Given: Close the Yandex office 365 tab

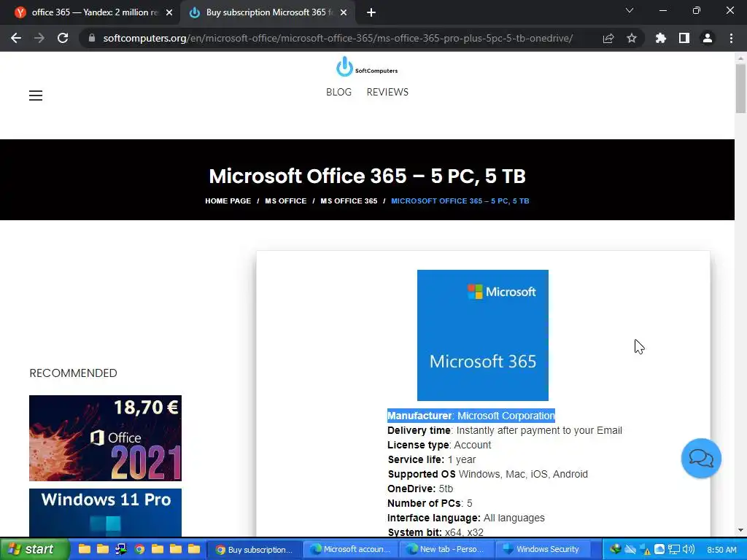Looking at the screenshot, I should 169,12.
